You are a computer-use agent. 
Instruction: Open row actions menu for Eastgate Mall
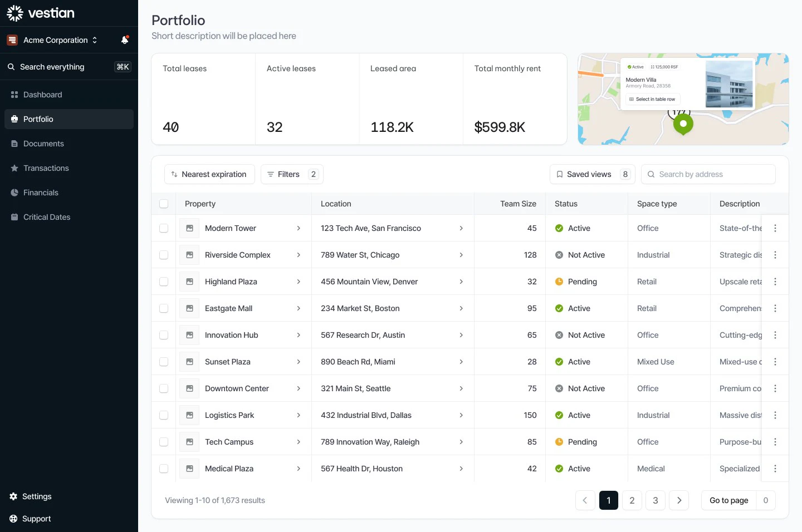775,308
